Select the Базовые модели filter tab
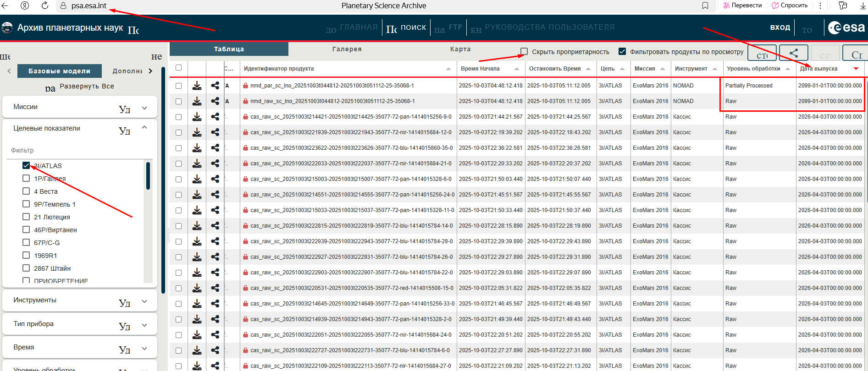The width and height of the screenshot is (868, 371). click(x=60, y=71)
